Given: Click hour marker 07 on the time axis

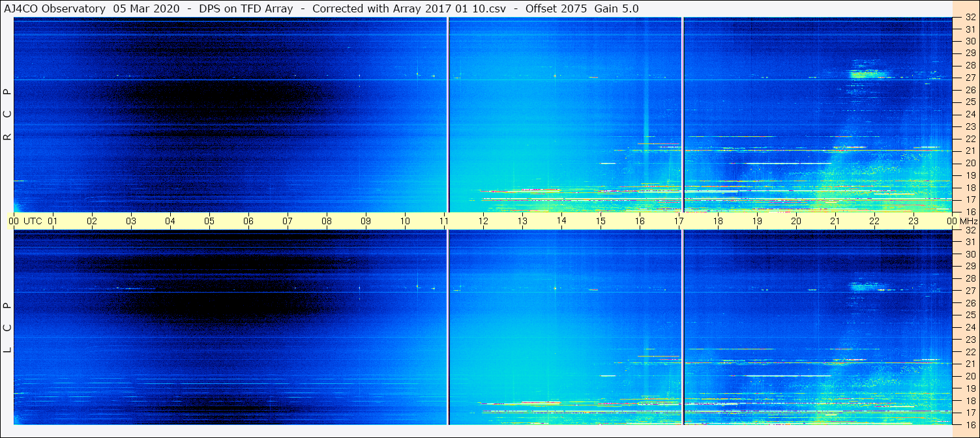Looking at the screenshot, I should 288,221.
